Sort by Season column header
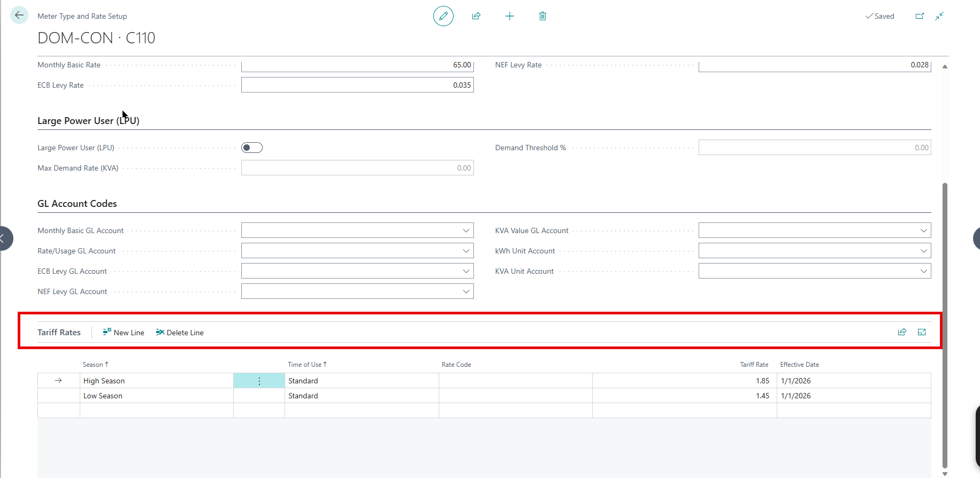Screen dimensions: 980x478 (95, 365)
